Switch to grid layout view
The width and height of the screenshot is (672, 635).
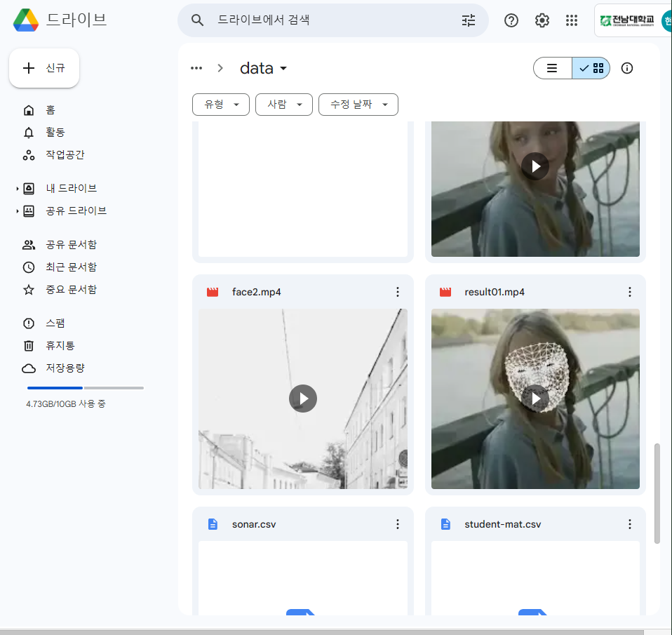[x=591, y=68]
